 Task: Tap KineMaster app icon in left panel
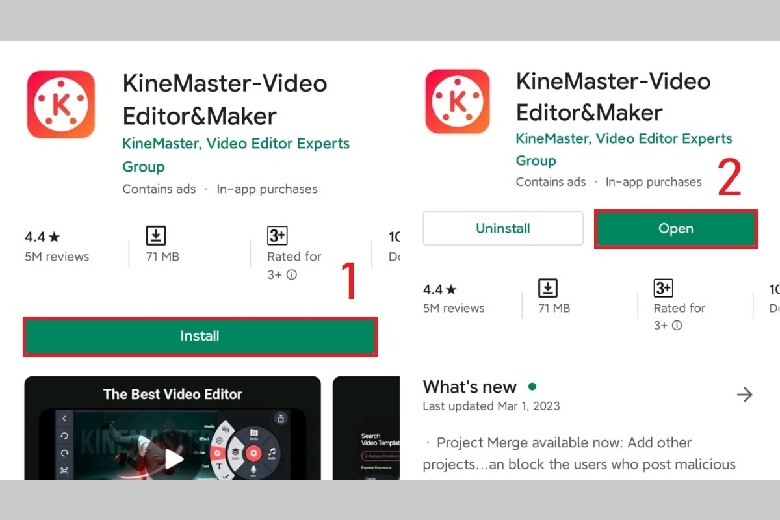pyautogui.click(x=61, y=104)
